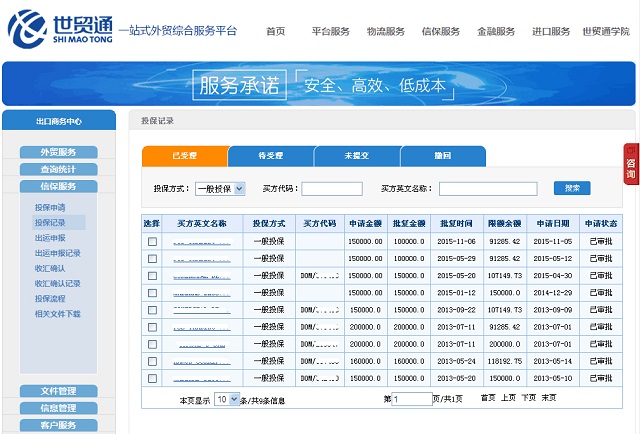The width and height of the screenshot is (640, 434).
Task: Open the 投保申请 sidebar link
Action: [x=50, y=207]
